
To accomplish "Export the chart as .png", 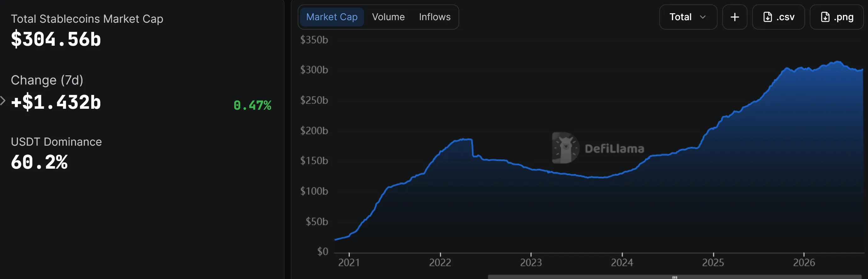I will [x=837, y=17].
